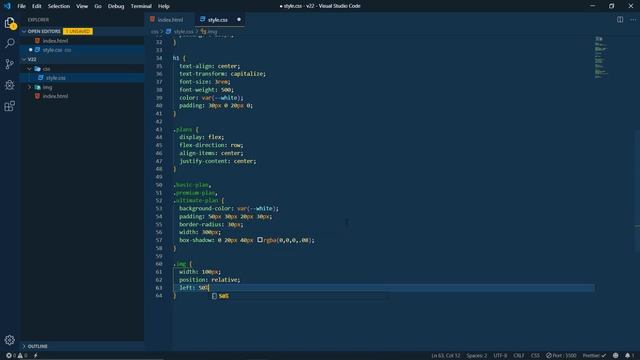Open the Debug menu
The width and height of the screenshot is (640, 360).
click(116, 6)
